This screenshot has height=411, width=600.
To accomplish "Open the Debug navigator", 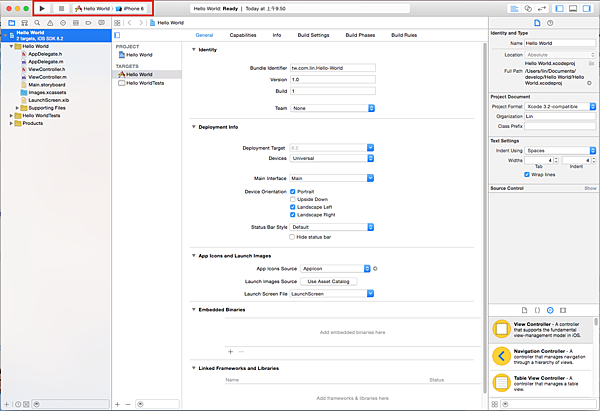I will coord(76,23).
